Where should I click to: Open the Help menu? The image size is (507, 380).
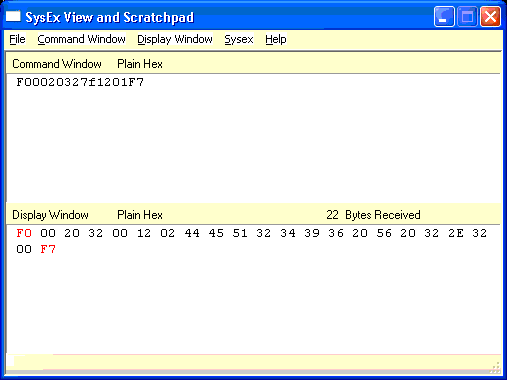[x=276, y=39]
